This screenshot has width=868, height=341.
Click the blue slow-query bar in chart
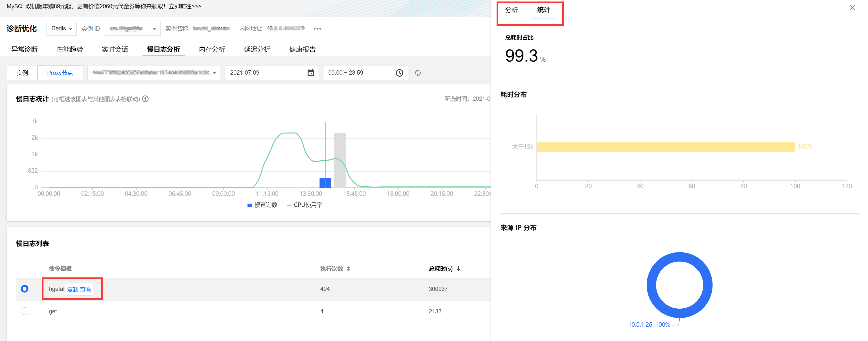coord(325,182)
